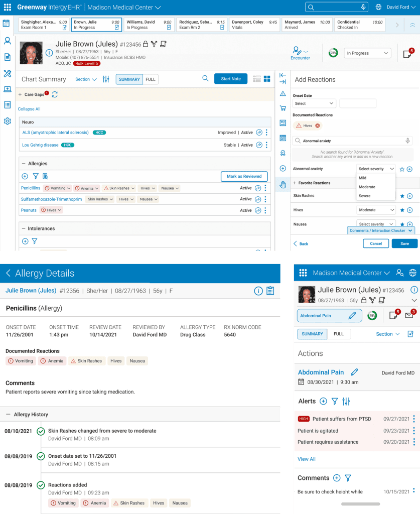Screen dimensions: 420x514
Task: Switch to grid view in Chart Summary
Action: click(267, 79)
